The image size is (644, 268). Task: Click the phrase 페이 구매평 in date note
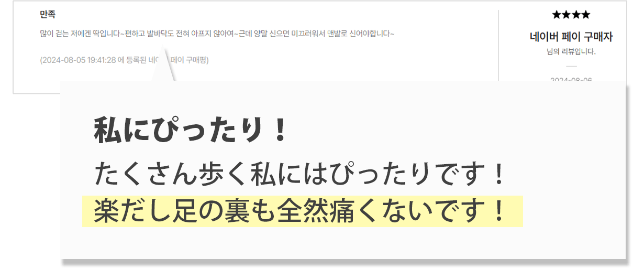(193, 60)
